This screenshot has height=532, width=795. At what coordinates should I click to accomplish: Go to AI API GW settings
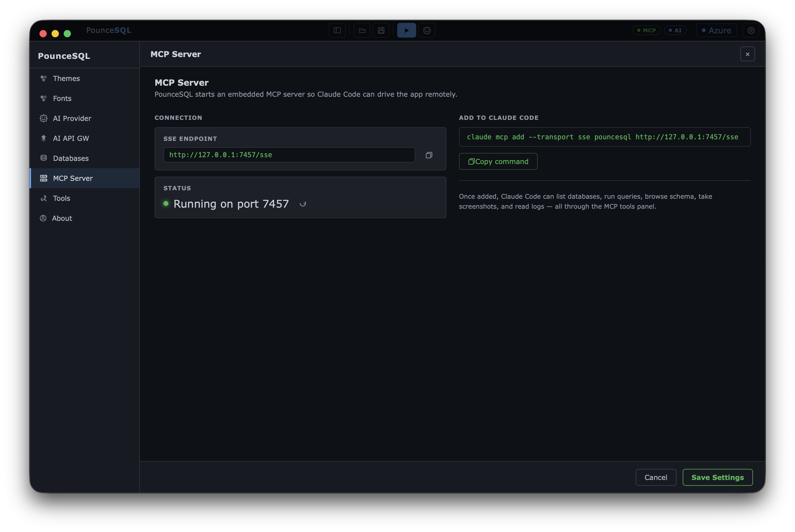(x=84, y=139)
